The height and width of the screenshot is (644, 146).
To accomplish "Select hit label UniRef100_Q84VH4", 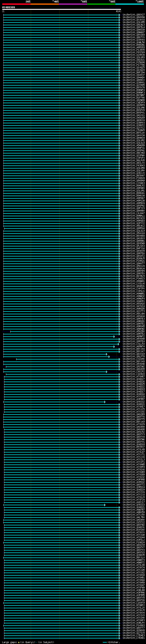I will pyautogui.click(x=133, y=17).
